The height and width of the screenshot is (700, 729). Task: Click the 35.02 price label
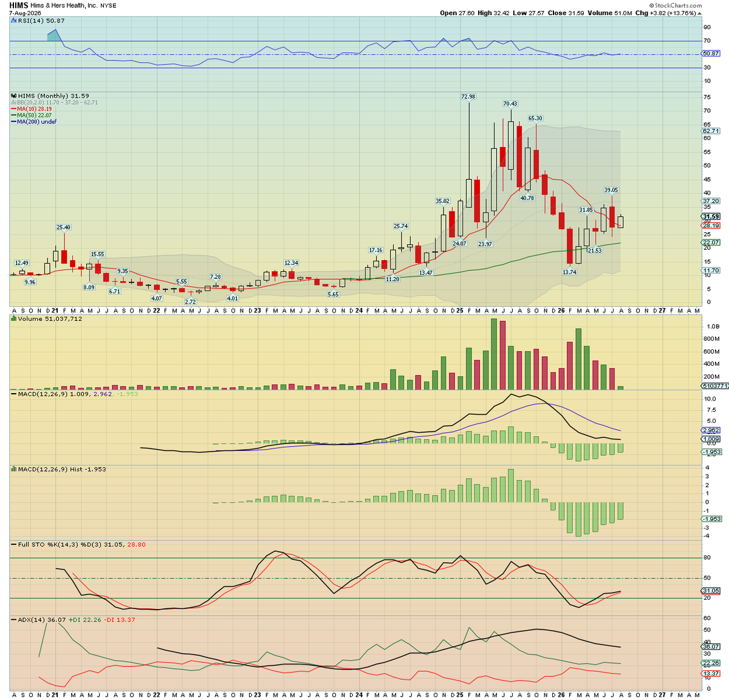pyautogui.click(x=442, y=201)
